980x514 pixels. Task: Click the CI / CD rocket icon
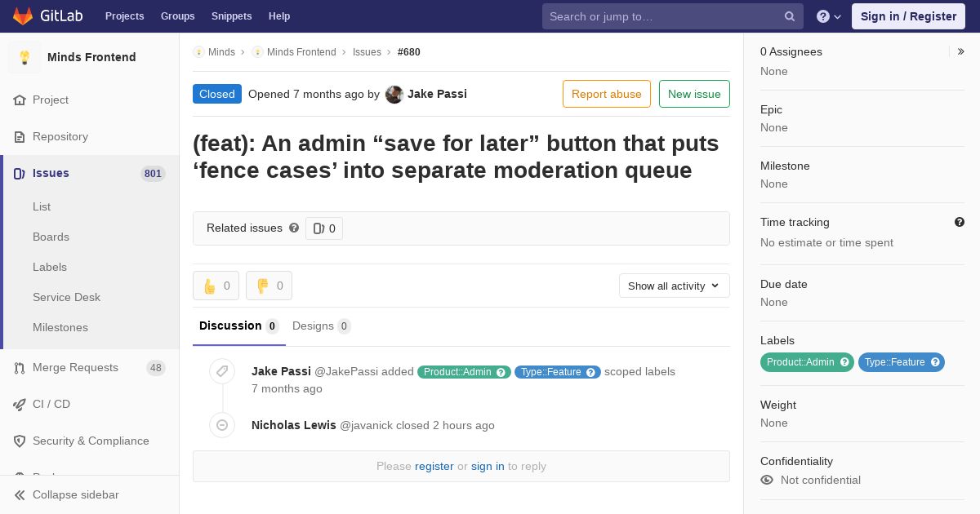20,404
